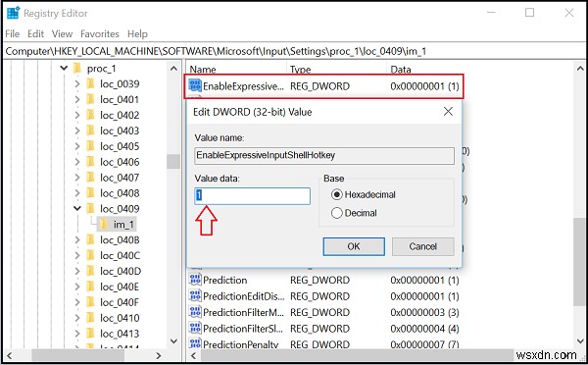
Task: Expand the loc_040D tree node
Action: click(77, 271)
